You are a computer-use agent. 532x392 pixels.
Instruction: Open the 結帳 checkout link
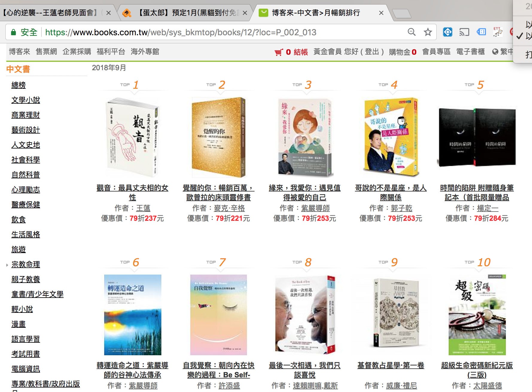(x=301, y=52)
